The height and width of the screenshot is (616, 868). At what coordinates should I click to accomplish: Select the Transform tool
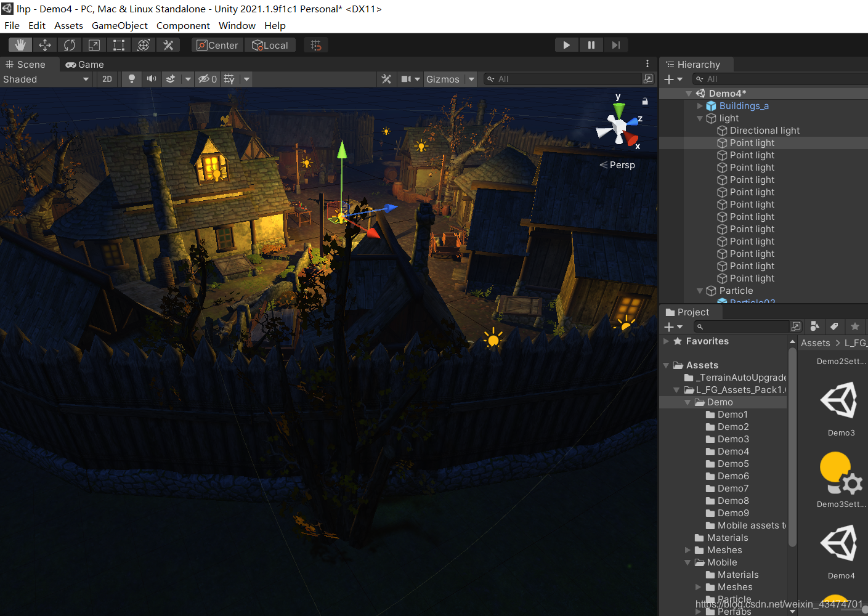[144, 45]
